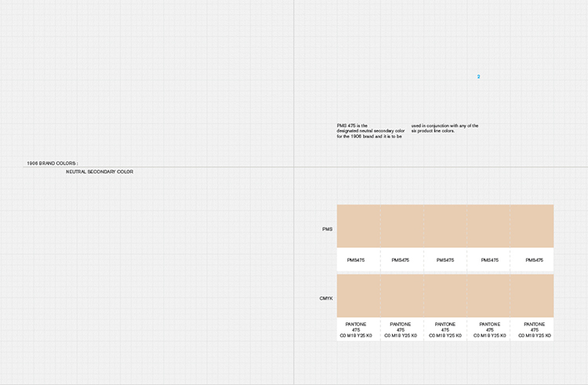
Task: Select the blue page number 2
Action: tap(478, 77)
